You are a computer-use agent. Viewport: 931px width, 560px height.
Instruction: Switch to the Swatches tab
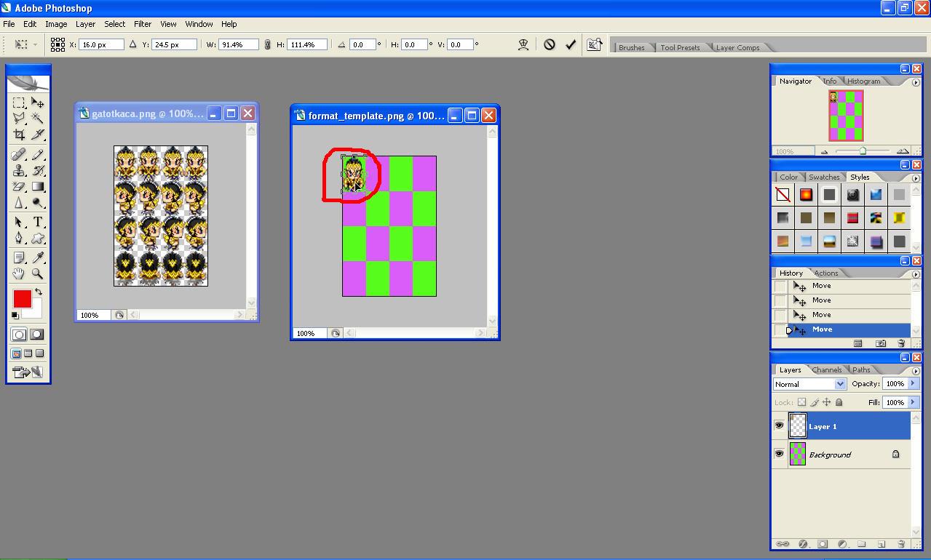click(824, 177)
